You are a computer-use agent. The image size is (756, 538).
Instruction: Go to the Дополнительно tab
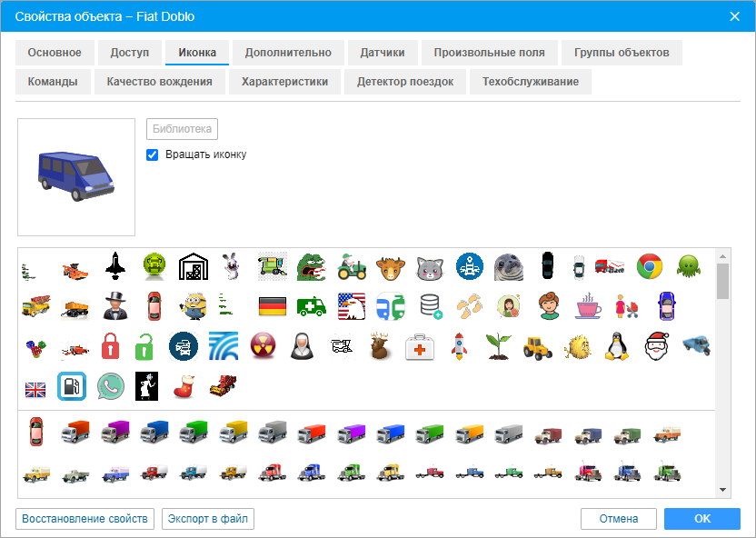point(288,53)
